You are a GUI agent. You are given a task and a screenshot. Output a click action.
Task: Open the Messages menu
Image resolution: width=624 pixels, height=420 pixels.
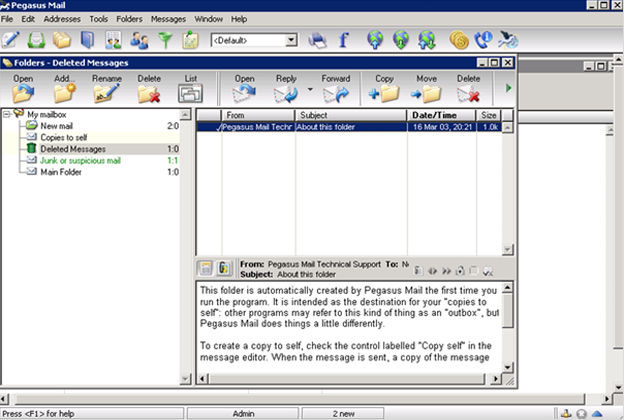[168, 19]
